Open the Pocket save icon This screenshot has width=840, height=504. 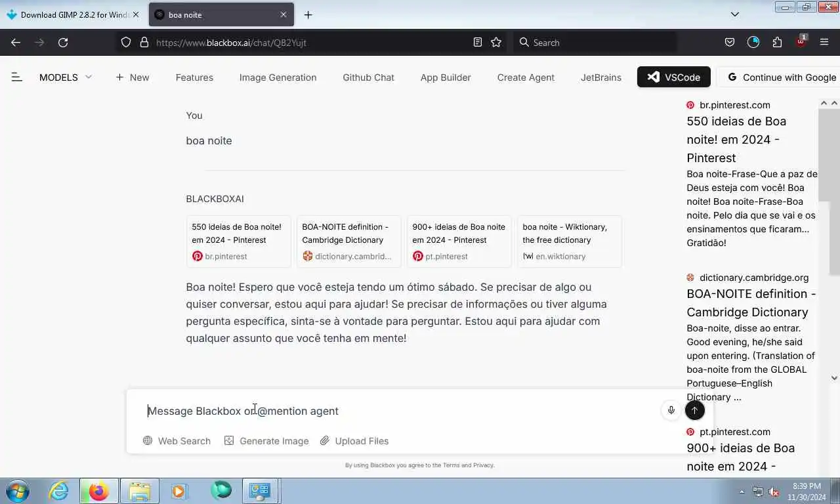(x=730, y=42)
